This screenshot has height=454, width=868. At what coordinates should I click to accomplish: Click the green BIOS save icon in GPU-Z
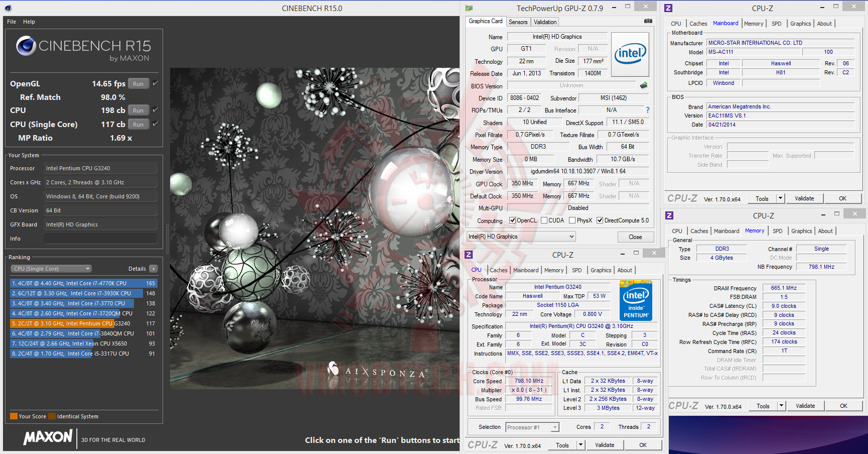(x=644, y=85)
